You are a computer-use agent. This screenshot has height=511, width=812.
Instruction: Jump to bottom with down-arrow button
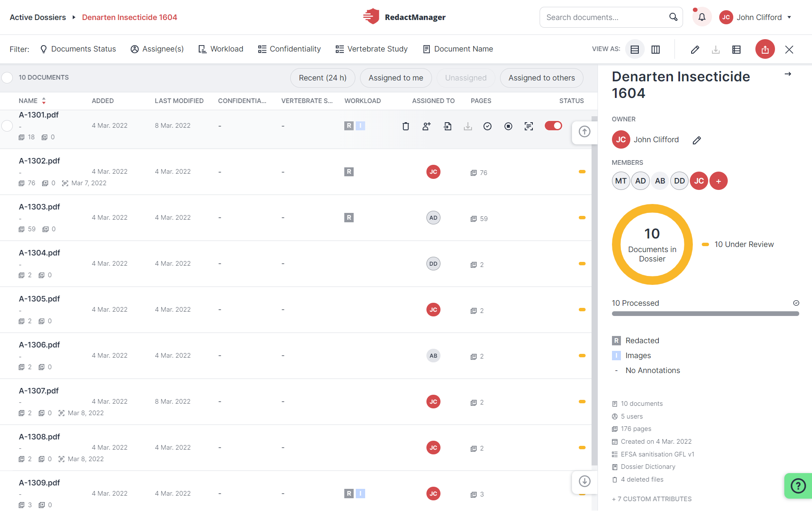pos(584,481)
